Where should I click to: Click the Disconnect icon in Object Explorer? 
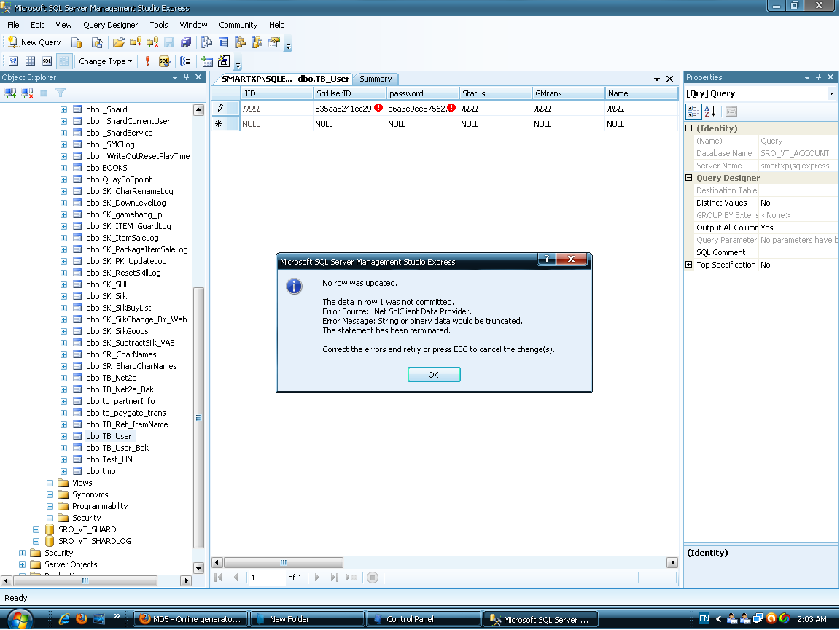[27, 93]
